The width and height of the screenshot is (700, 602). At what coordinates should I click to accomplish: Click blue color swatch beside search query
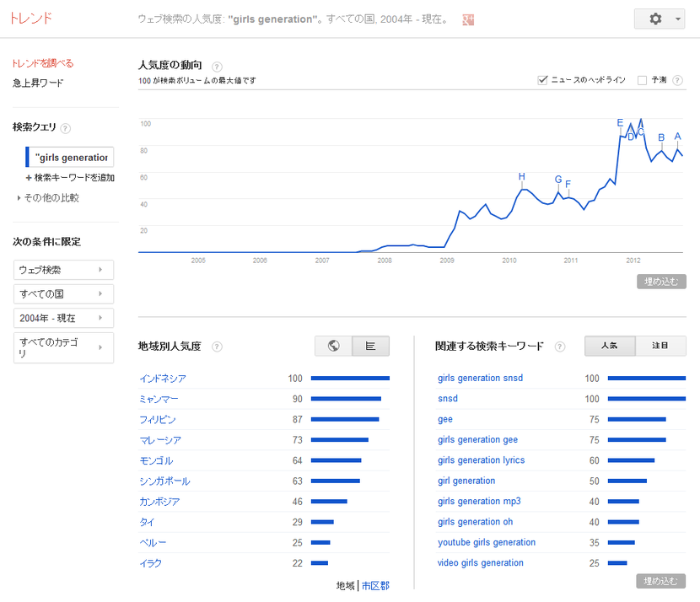click(x=27, y=157)
